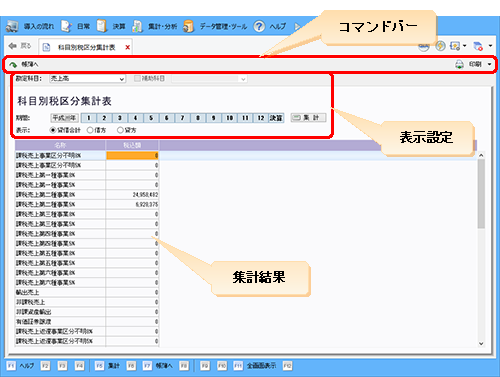The height and width of the screenshot is (377, 500).
Task: Select the amount cell showing 6,920,375
Action: click(x=132, y=204)
